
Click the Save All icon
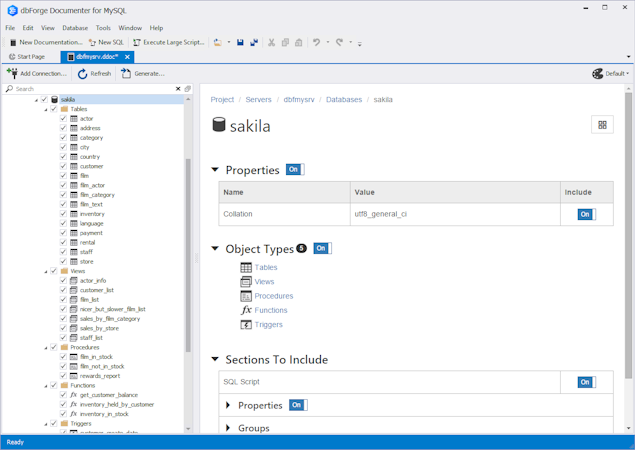point(254,42)
